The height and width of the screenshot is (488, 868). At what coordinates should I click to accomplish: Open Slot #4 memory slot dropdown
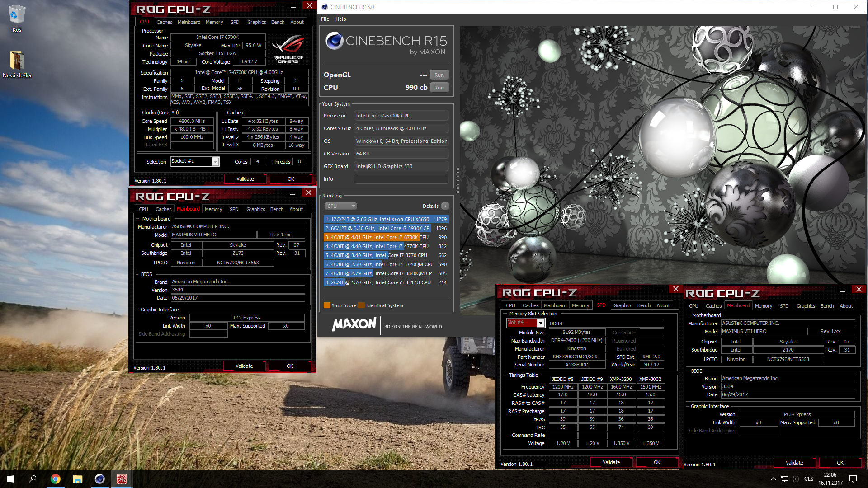[540, 323]
